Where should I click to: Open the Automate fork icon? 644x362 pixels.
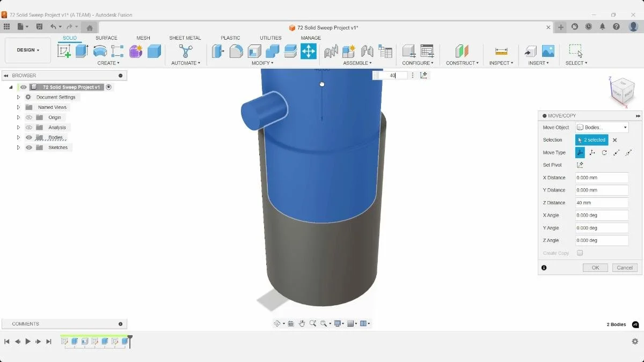tap(186, 51)
